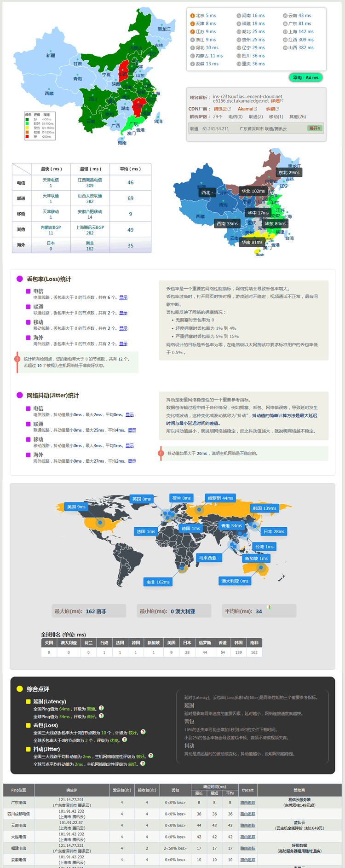Click help icon beside 全球Ping 34ms rating
This screenshot has width=345, height=868.
click(101, 716)
